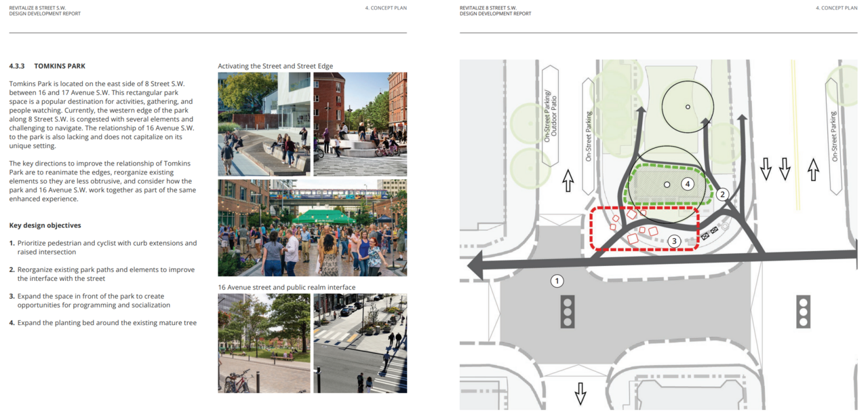Open the bicycle parked on brick plaza photo
The height and width of the screenshot is (418, 868).
(264, 343)
